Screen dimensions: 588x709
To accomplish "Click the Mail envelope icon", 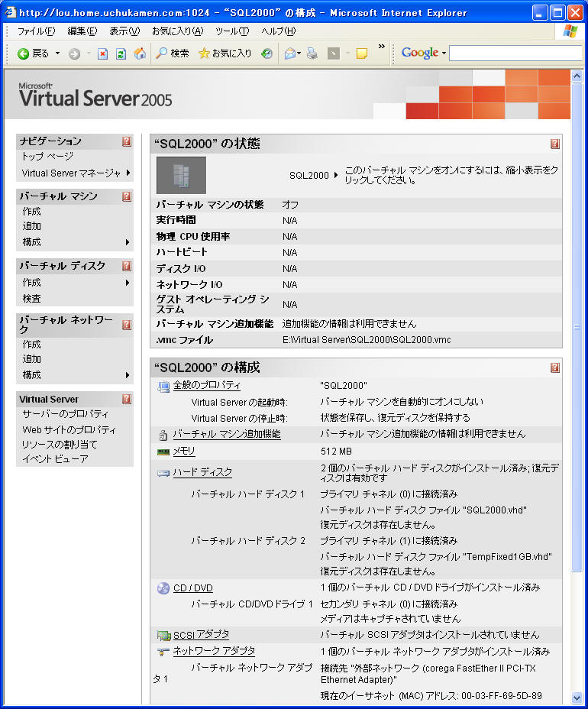I will (290, 53).
